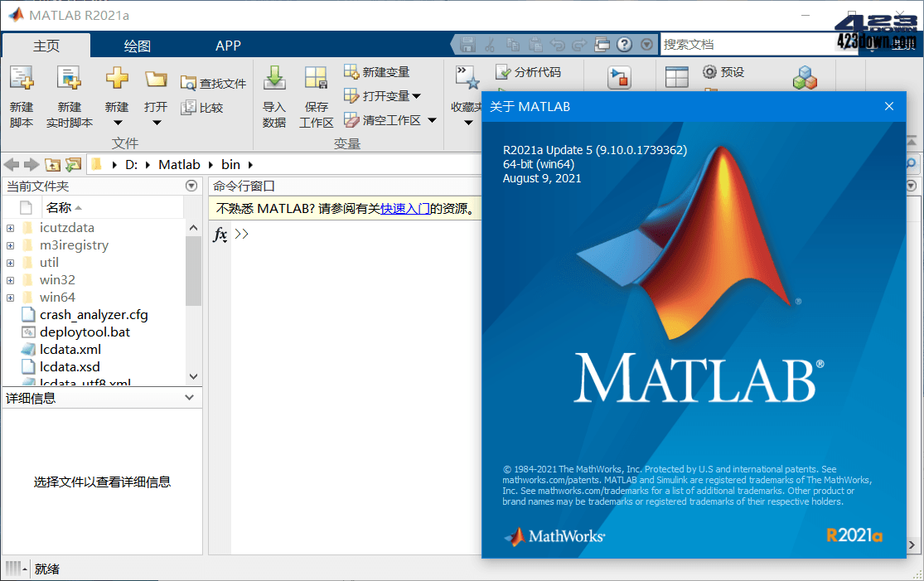Click Find Files (查找文件)

click(x=213, y=84)
